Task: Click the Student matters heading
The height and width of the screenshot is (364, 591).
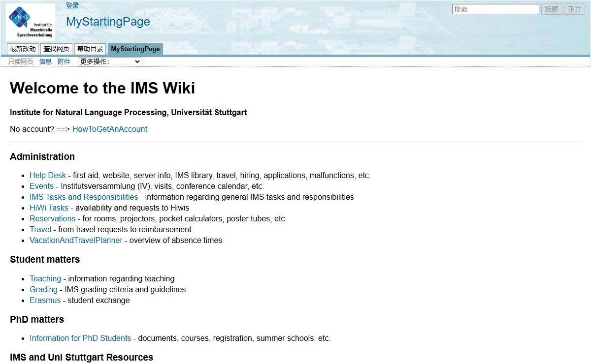Action: 45,259
